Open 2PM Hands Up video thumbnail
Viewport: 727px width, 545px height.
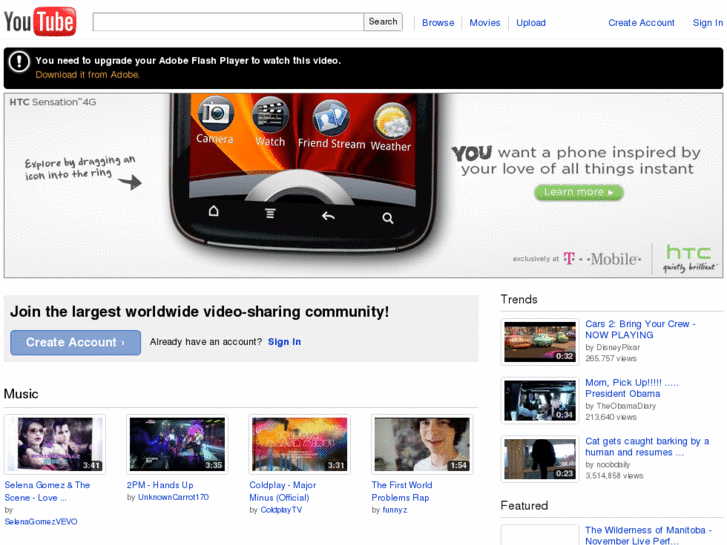(177, 444)
